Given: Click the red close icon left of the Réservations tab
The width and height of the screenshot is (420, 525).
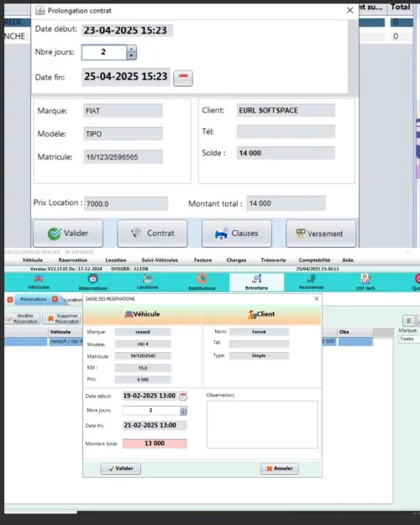Looking at the screenshot, I should (10, 300).
